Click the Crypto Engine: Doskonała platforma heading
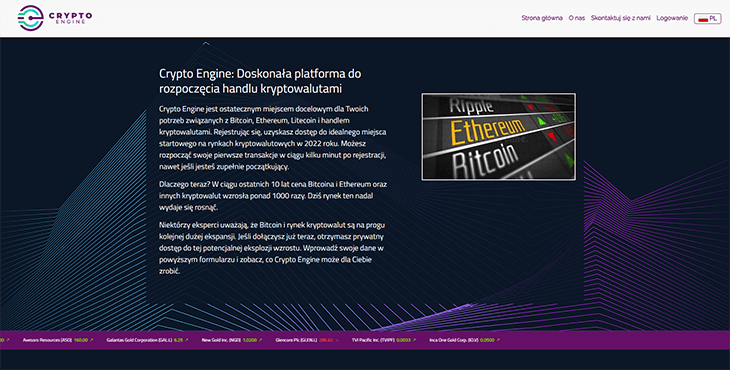 point(260,81)
